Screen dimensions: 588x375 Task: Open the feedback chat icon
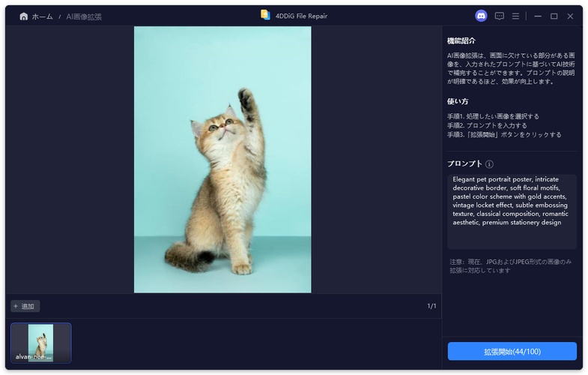tap(499, 16)
